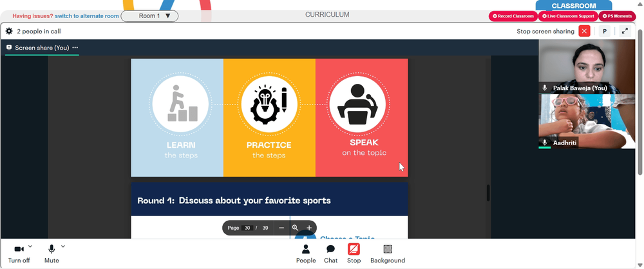Click Aadhriti's video tile
Viewport: 644px width, 269px height.
pos(587,121)
